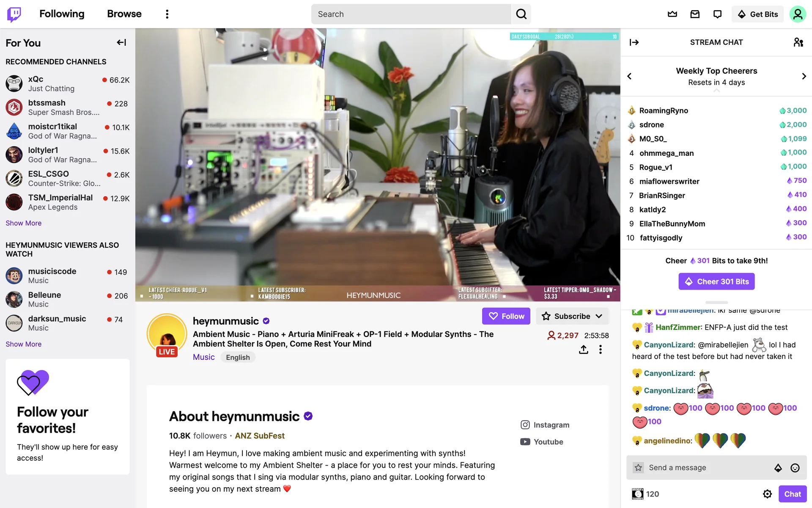Collapse the For You sidebar
812x508 pixels.
tap(121, 42)
